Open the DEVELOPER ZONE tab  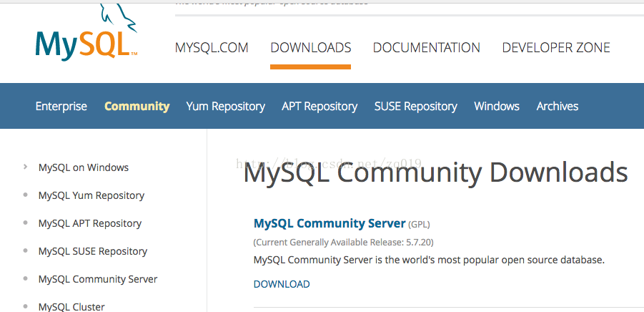pyautogui.click(x=556, y=48)
